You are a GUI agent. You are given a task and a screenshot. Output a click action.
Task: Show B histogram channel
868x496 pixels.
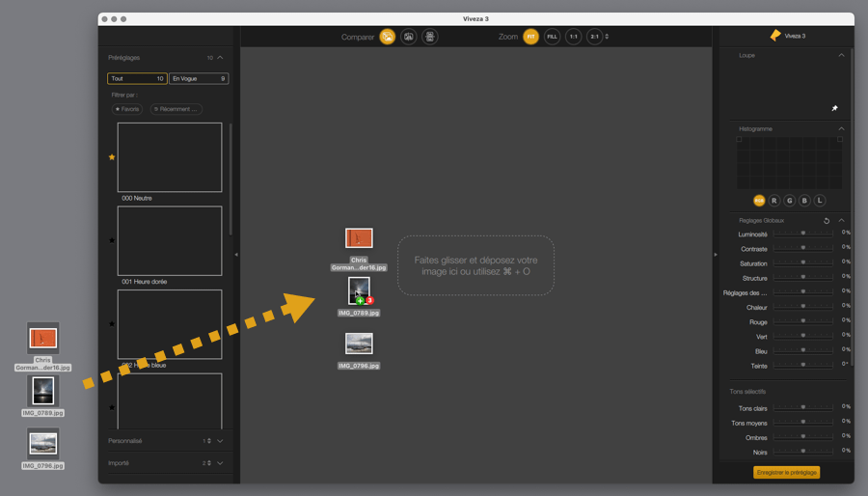804,201
